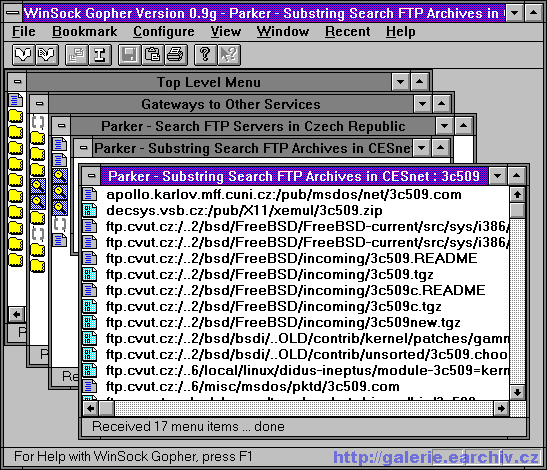Click Parker - Search FTP Servers in Czech Republic title bar
The height and width of the screenshot is (470, 547).
click(253, 126)
